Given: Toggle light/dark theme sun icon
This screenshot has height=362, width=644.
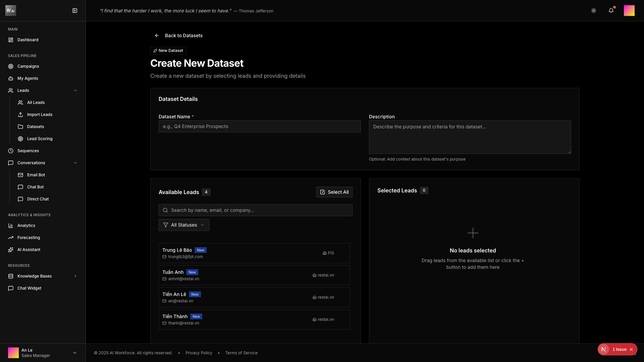Looking at the screenshot, I should click(593, 11).
